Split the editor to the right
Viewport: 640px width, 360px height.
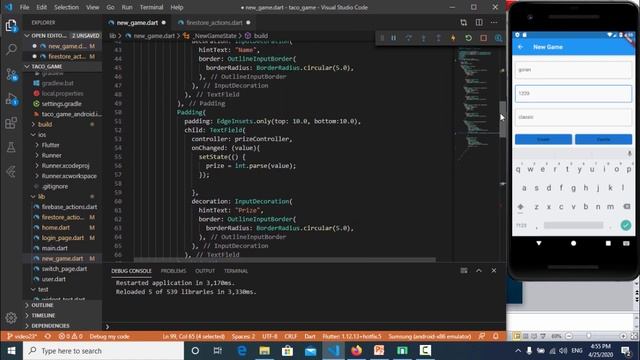coord(479,22)
